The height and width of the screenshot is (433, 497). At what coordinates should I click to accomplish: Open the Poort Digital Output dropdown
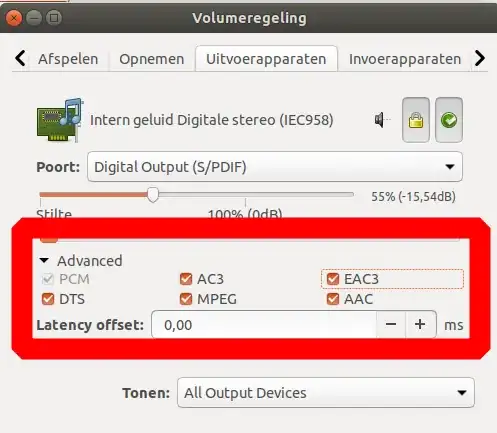coord(275,167)
